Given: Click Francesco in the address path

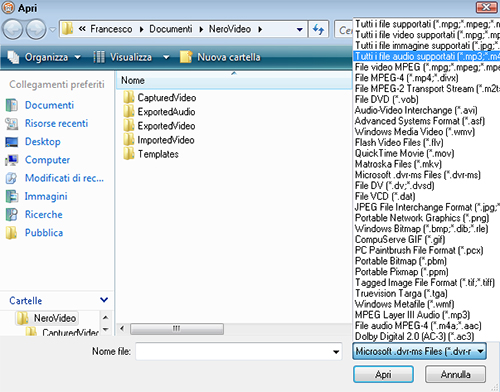Looking at the screenshot, I should point(111,29).
